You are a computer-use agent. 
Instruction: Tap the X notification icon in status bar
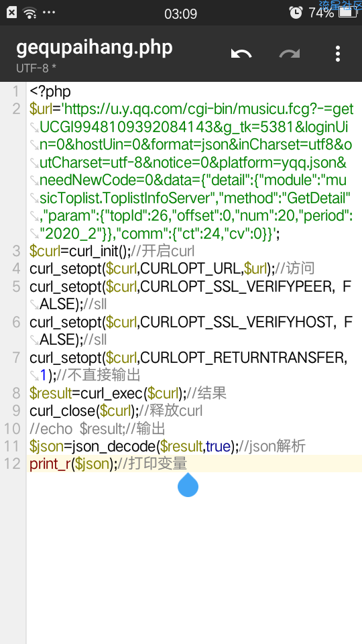point(12,13)
